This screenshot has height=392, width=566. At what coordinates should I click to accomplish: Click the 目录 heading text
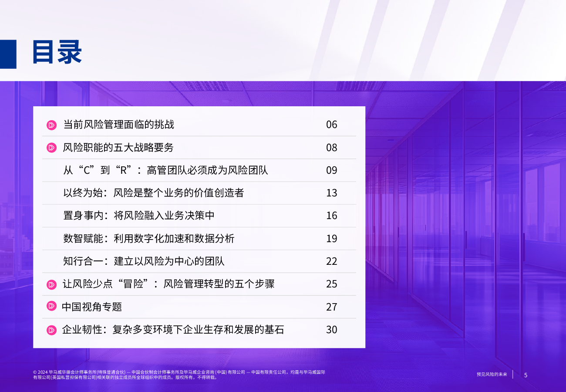57,53
